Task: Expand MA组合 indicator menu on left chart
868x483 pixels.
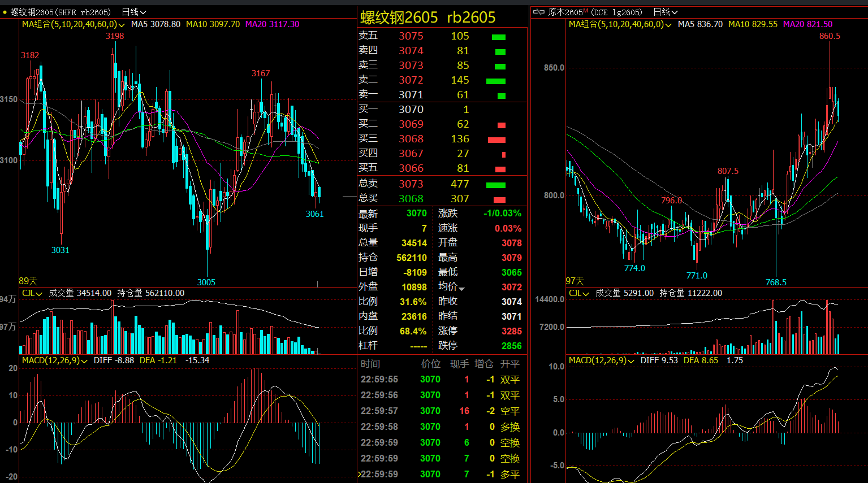Action: (x=121, y=25)
